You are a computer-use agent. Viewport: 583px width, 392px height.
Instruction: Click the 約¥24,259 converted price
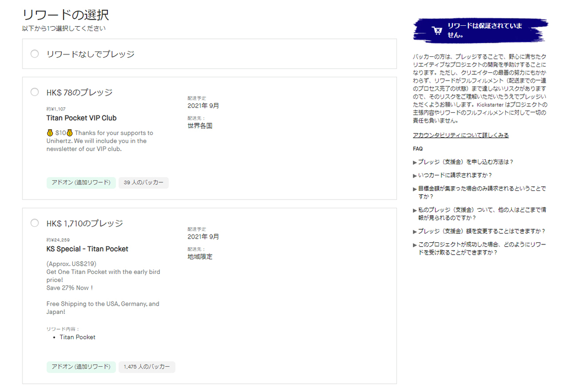(58, 240)
